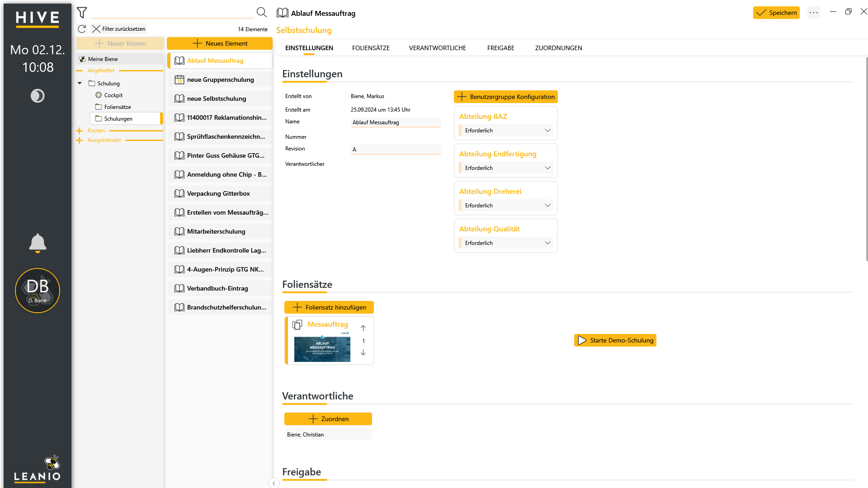Reset filter with Filter zurücksetzen
868x488 pixels.
(x=119, y=29)
